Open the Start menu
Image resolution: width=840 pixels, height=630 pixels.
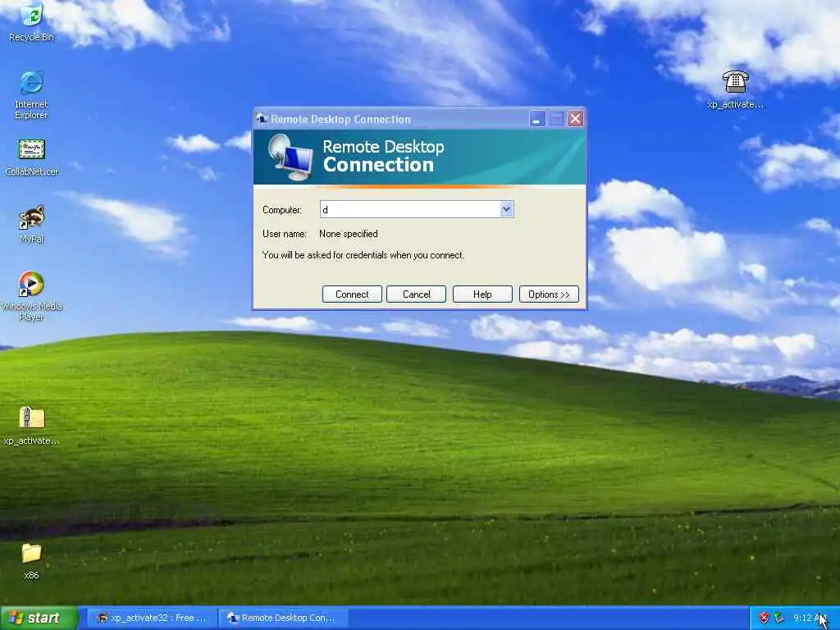pyautogui.click(x=39, y=618)
